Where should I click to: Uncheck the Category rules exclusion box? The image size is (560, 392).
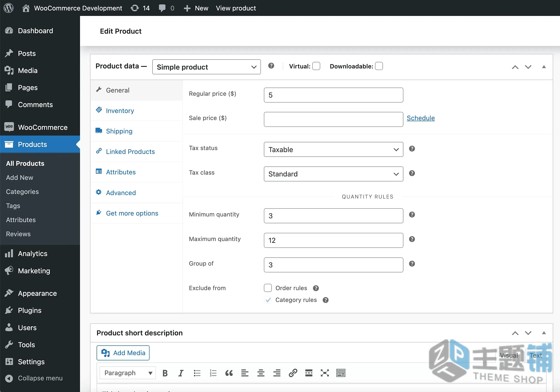pos(268,300)
